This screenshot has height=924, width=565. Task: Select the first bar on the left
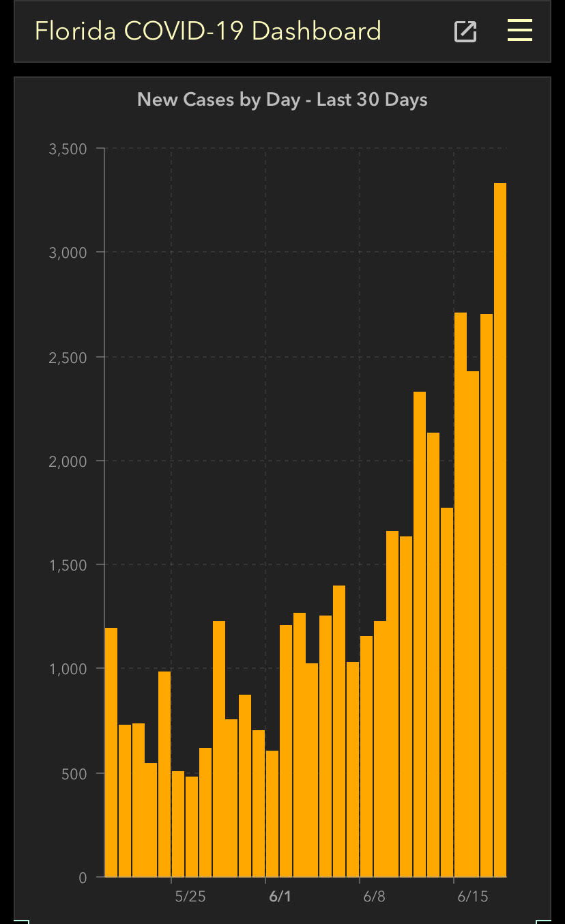[111, 752]
